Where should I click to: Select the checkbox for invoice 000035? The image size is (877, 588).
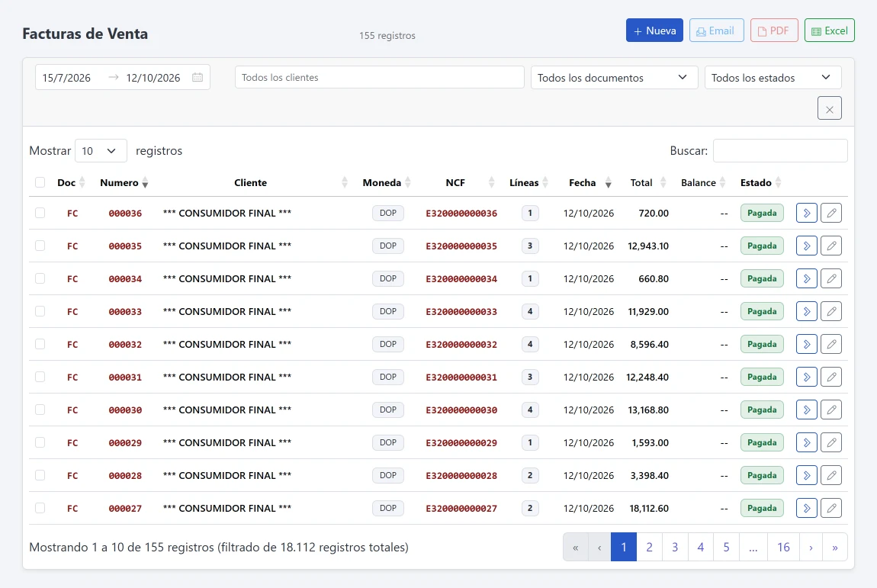40,246
